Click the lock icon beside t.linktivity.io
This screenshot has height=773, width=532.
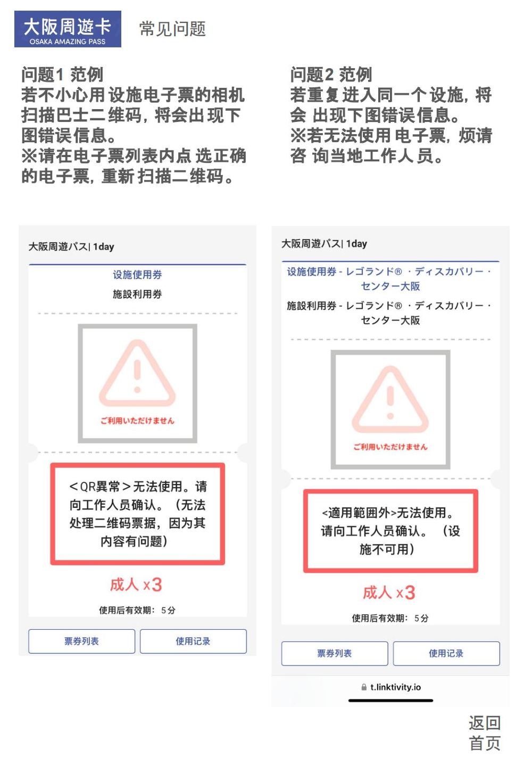pyautogui.click(x=364, y=687)
